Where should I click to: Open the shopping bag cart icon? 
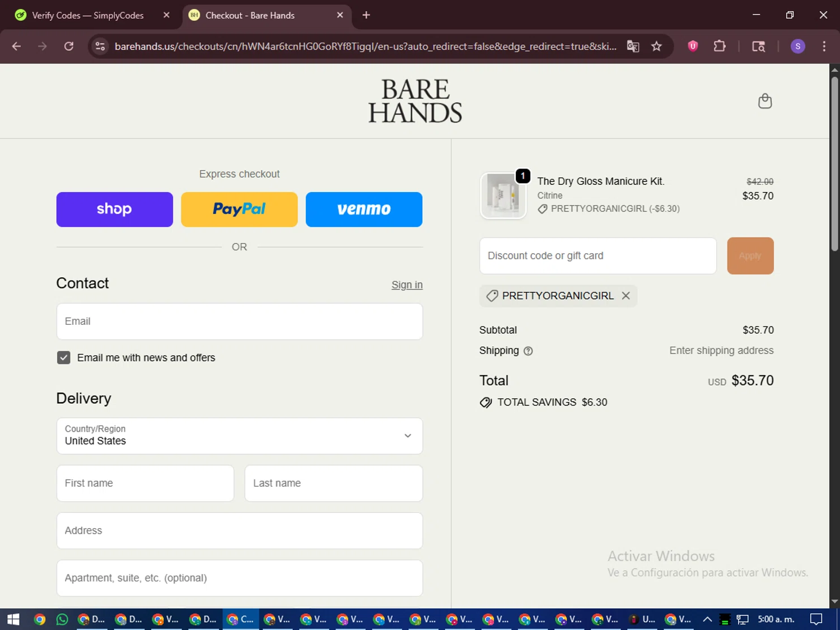(765, 101)
